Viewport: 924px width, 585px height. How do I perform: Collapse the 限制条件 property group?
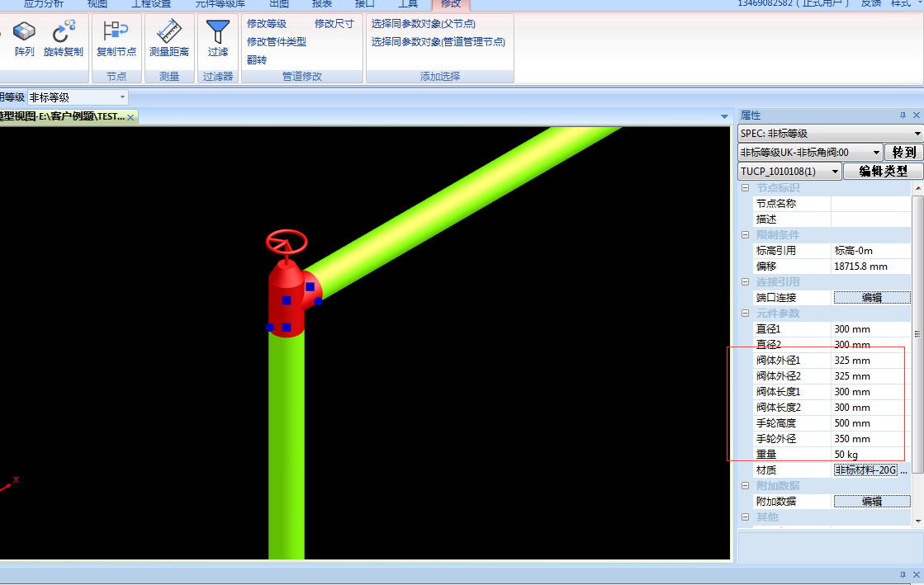(746, 235)
